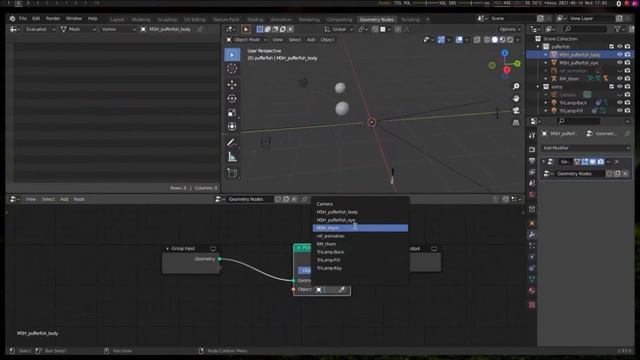The image size is (640, 360).
Task: Disable render for Camera via camera icon
Action: point(628,95)
